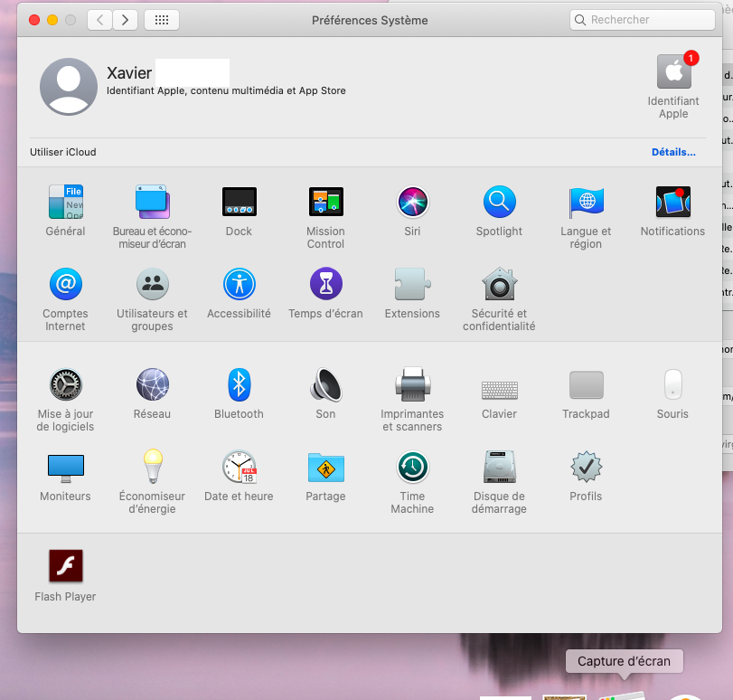The height and width of the screenshot is (700, 733).
Task: Open Économiseur d'énergie pane
Action: coord(153,467)
